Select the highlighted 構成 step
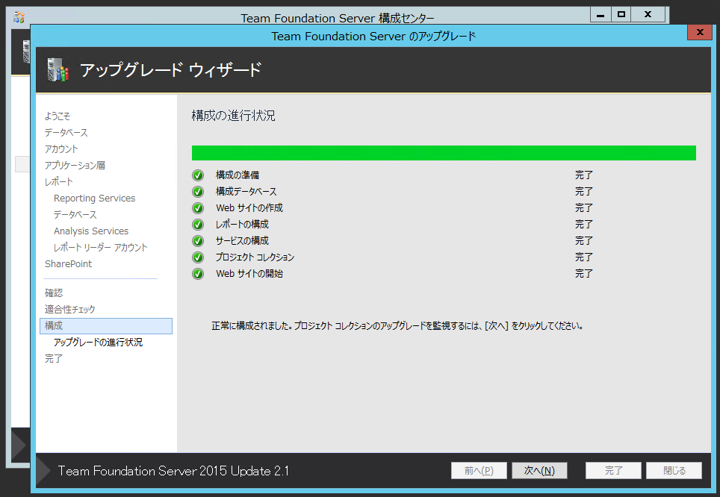The image size is (720, 497). [106, 326]
